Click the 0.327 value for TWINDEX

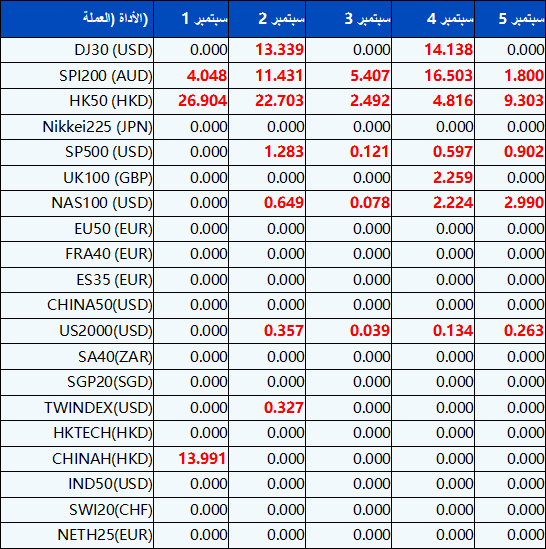click(x=284, y=408)
